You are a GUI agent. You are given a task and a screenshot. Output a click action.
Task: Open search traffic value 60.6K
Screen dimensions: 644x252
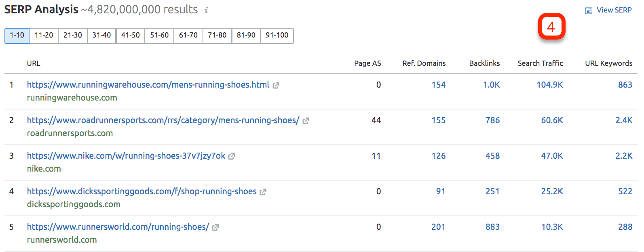pos(552,120)
